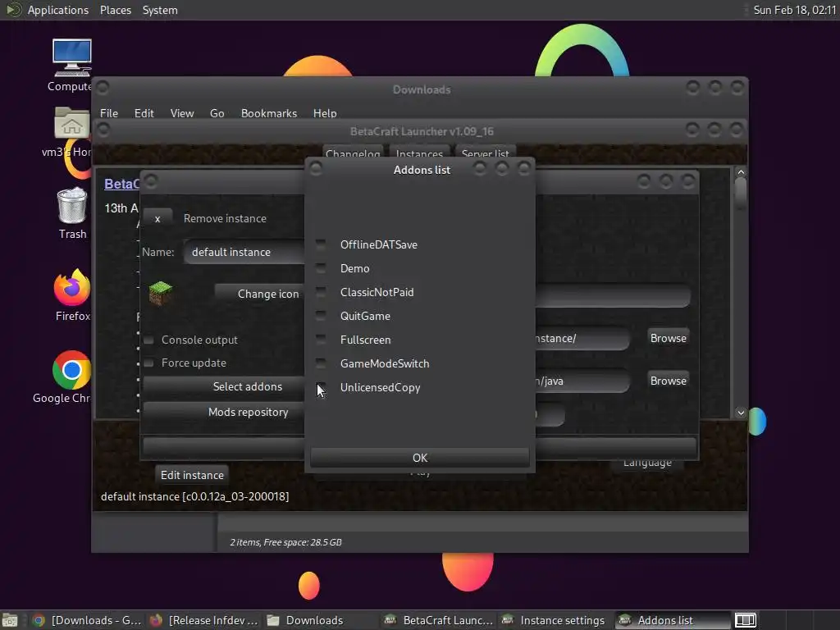Open Help menu in Downloads window
Image resolution: width=840 pixels, height=630 pixels.
pos(325,113)
